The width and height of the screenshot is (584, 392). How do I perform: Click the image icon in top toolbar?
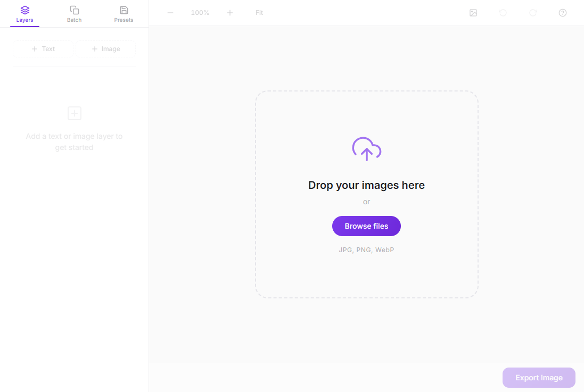tap(473, 13)
